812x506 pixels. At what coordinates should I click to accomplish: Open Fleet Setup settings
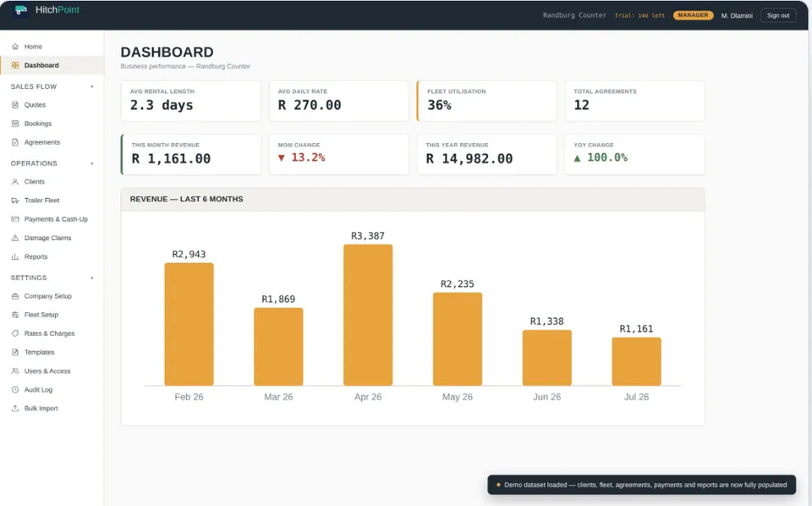pos(52,315)
